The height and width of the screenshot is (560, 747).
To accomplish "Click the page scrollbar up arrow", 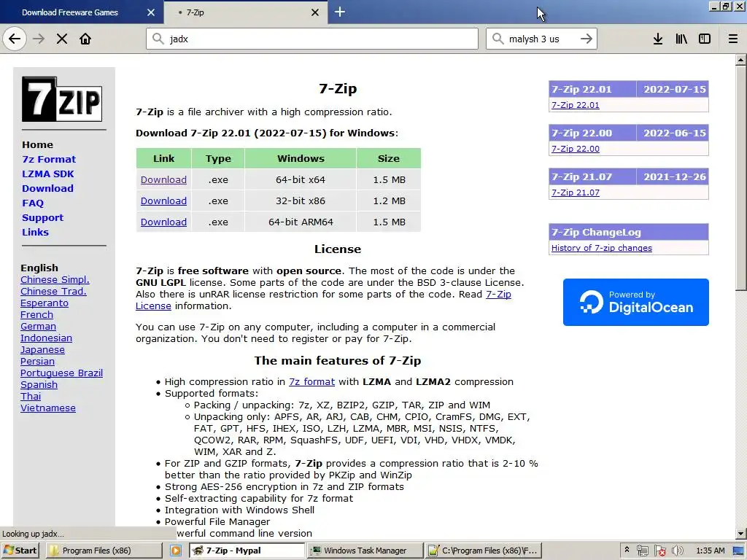I will (741, 60).
